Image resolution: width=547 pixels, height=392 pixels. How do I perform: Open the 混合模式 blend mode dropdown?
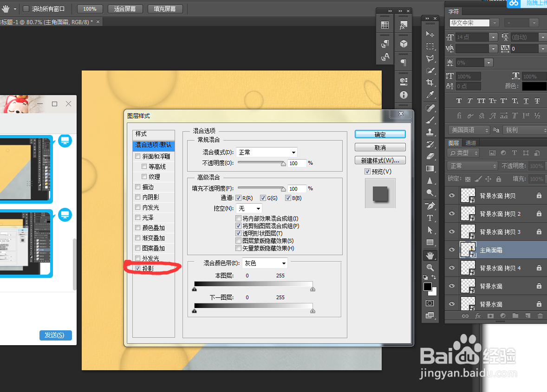click(x=267, y=152)
